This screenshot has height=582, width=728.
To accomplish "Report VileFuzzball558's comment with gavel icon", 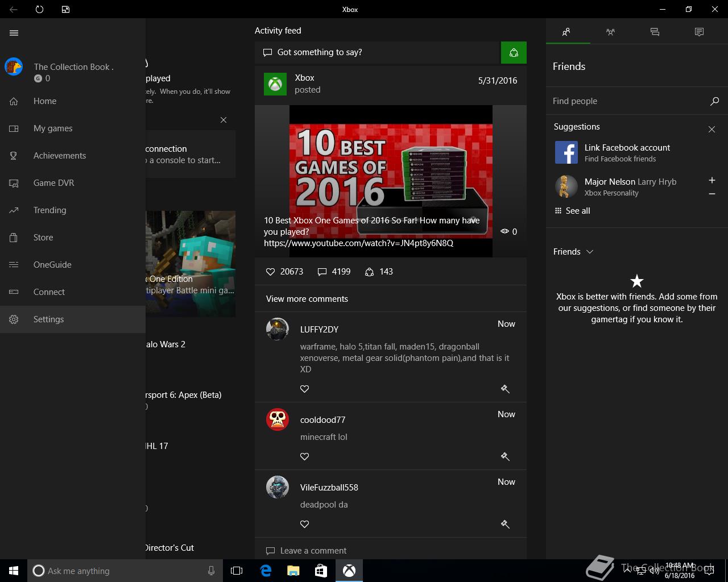I will tap(505, 524).
